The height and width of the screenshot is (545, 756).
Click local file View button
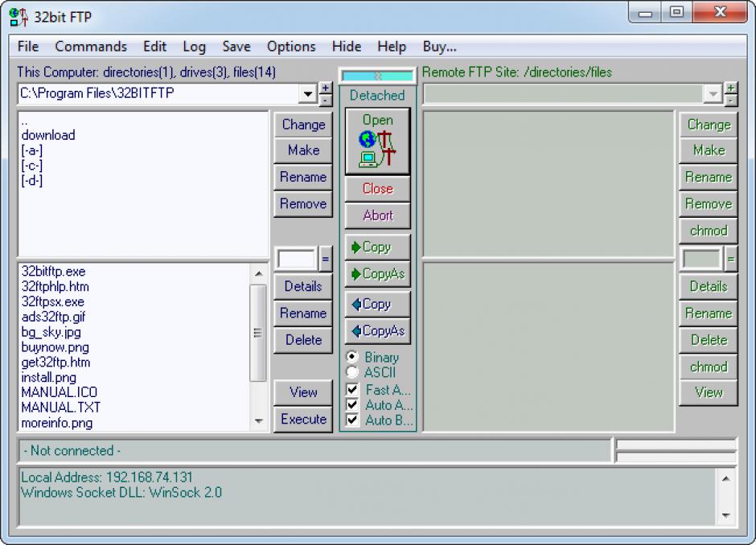coord(303,392)
